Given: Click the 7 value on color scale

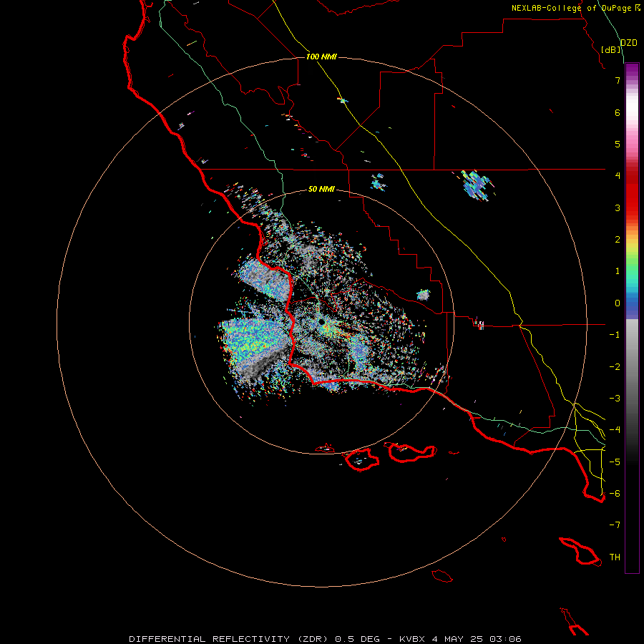Looking at the screenshot, I should coord(618,80).
